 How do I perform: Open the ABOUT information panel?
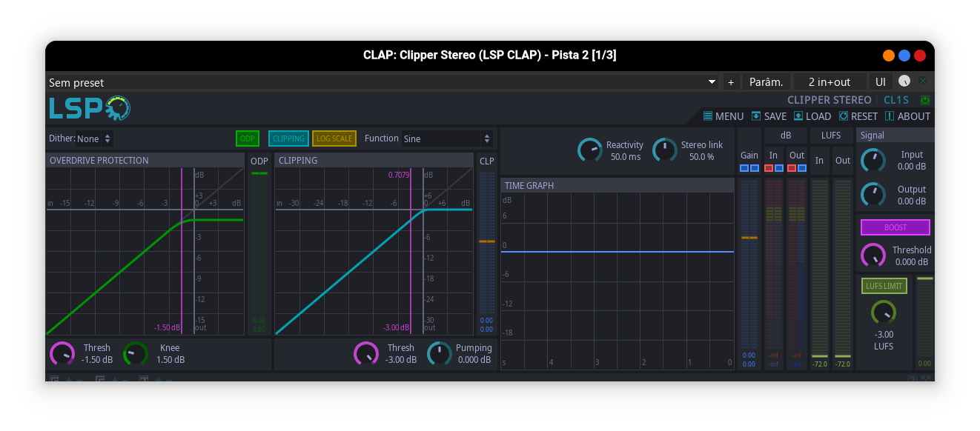click(907, 116)
